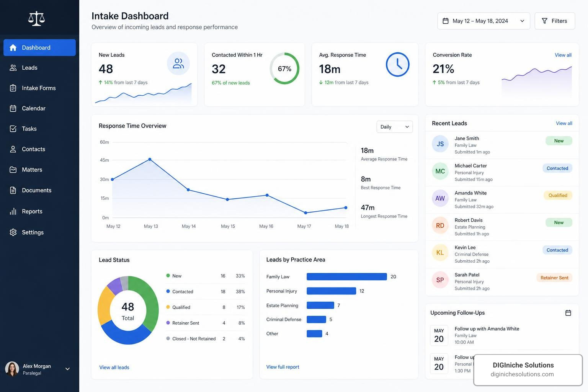Click the Contacted badge for Michael Carter
Screen dimensions: 588x392
[x=557, y=168]
